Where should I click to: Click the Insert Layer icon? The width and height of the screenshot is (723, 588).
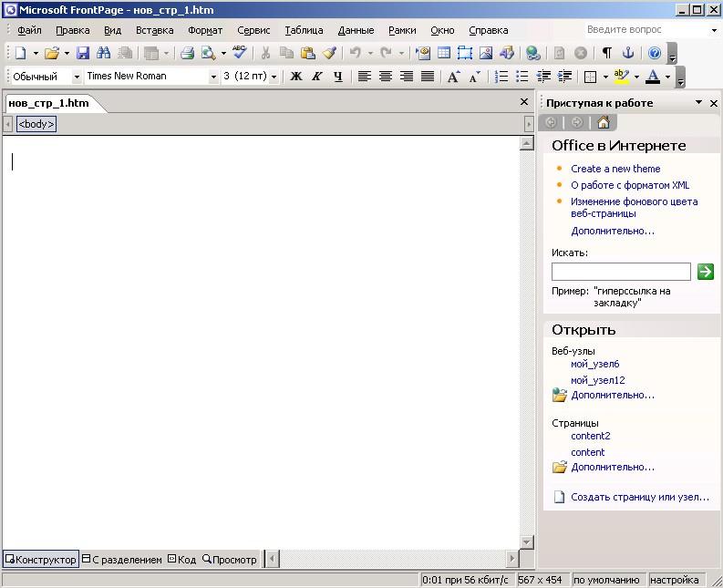point(465,53)
